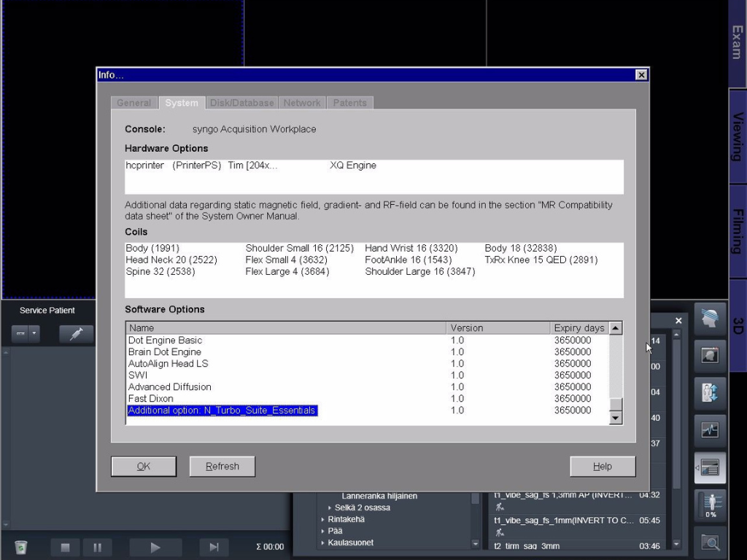The width and height of the screenshot is (747, 560).
Task: Open the patient table position control
Action: [x=710, y=393]
